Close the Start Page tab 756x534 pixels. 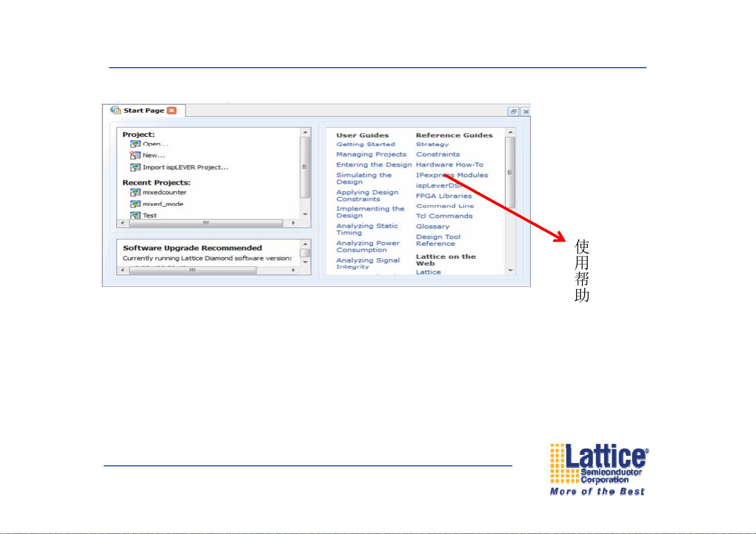click(x=172, y=110)
